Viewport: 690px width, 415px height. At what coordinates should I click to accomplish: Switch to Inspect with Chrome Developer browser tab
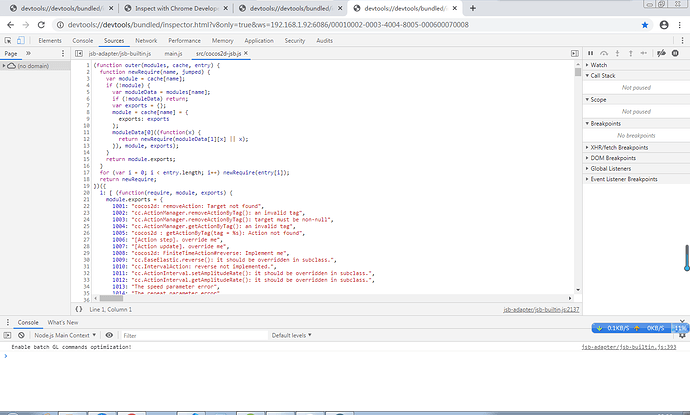pyautogui.click(x=176, y=8)
